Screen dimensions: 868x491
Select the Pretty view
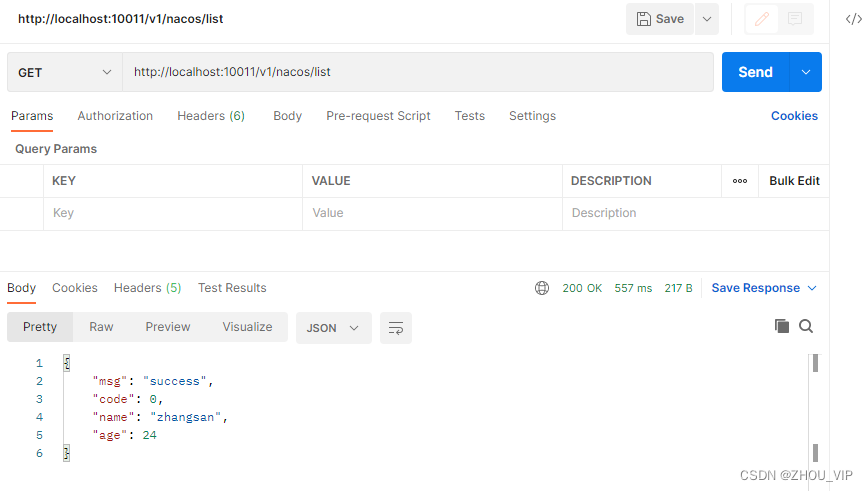click(x=40, y=327)
